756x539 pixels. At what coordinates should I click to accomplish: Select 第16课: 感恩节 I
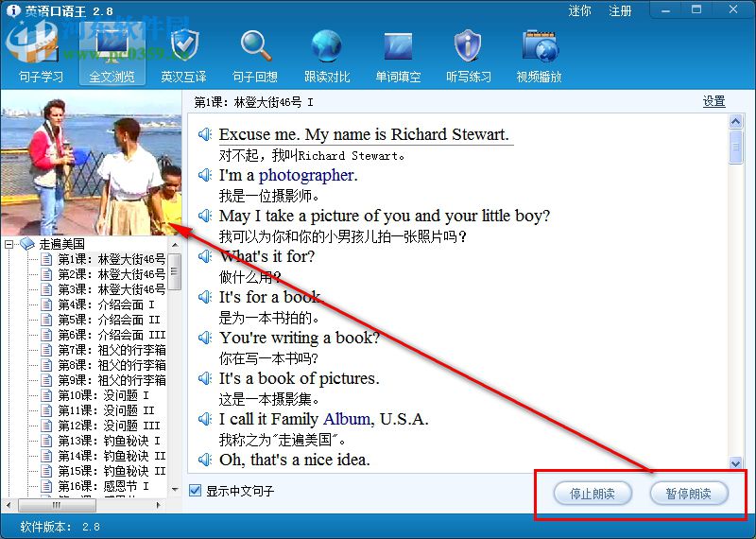point(103,486)
